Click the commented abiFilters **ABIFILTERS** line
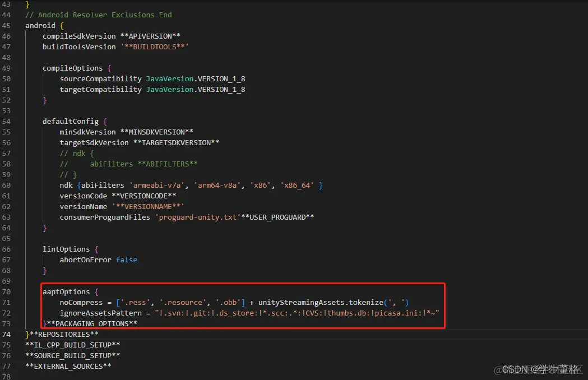Image resolution: width=588 pixels, height=380 pixels. pyautogui.click(x=128, y=164)
